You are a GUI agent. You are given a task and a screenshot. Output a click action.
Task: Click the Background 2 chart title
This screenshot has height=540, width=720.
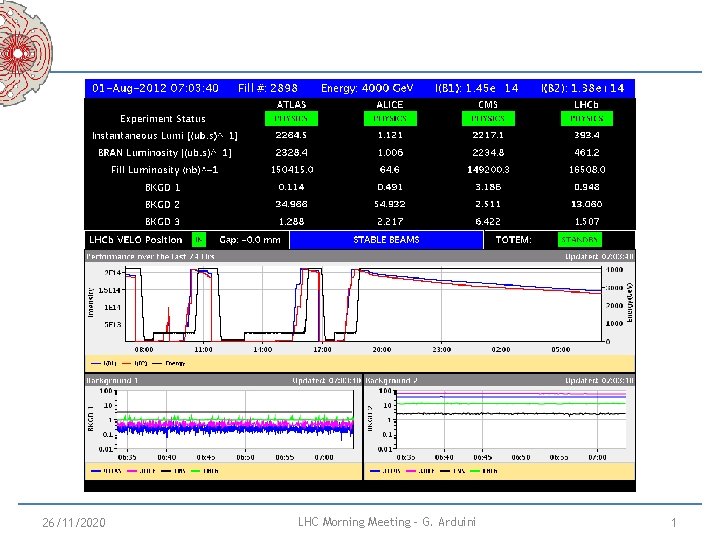click(392, 380)
